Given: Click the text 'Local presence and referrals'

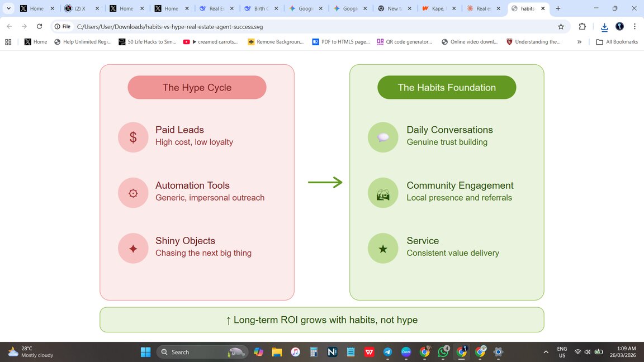Looking at the screenshot, I should (459, 198).
